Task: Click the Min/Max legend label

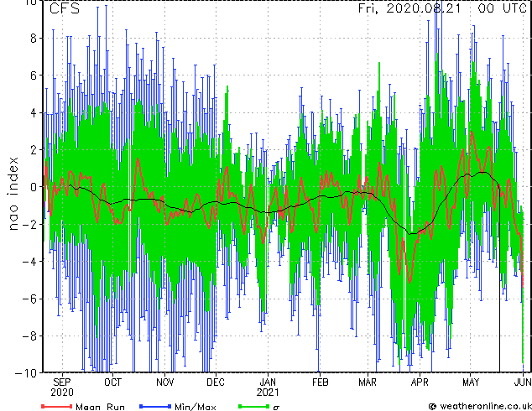Action: [195, 407]
